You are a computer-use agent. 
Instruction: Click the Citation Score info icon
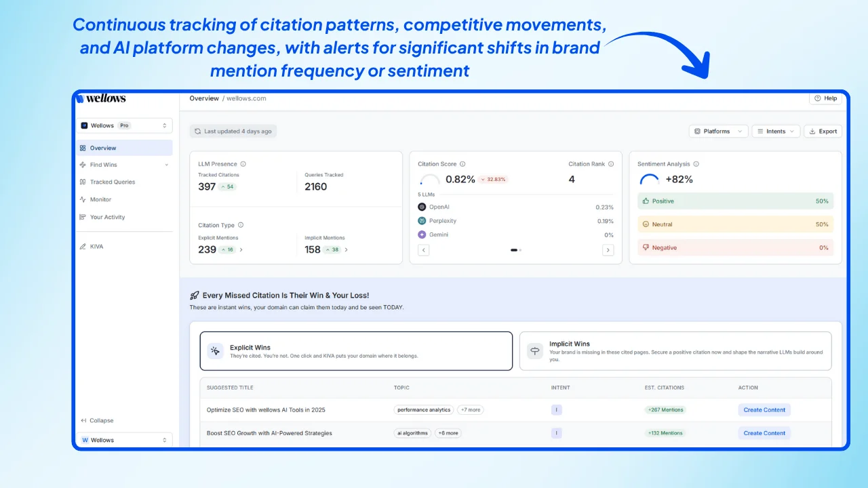click(462, 164)
